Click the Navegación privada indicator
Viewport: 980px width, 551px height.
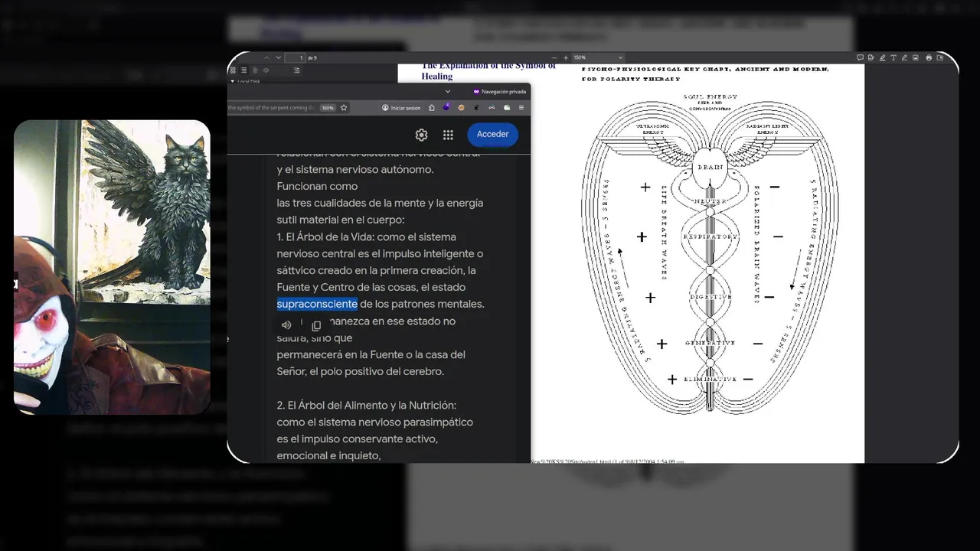coord(500,92)
